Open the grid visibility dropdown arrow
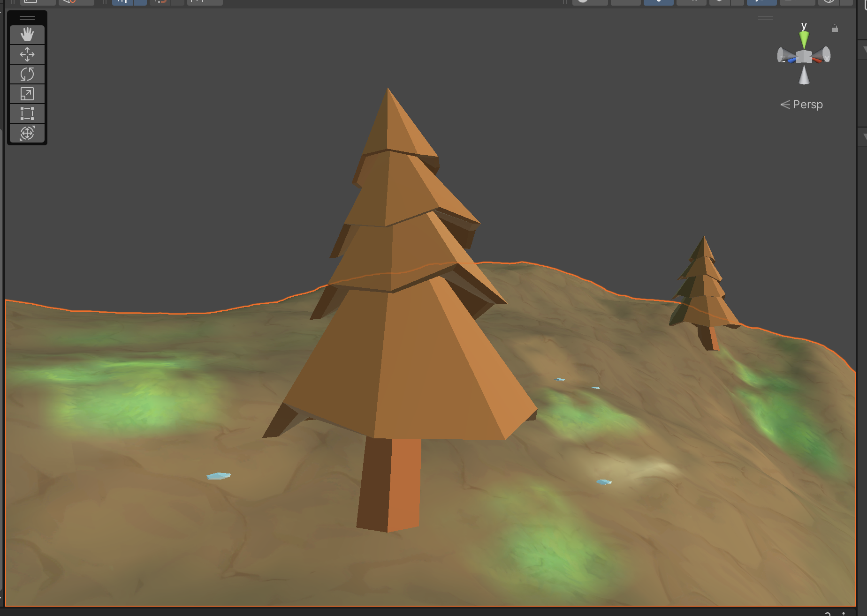This screenshot has width=867, height=616. pyautogui.click(x=140, y=2)
